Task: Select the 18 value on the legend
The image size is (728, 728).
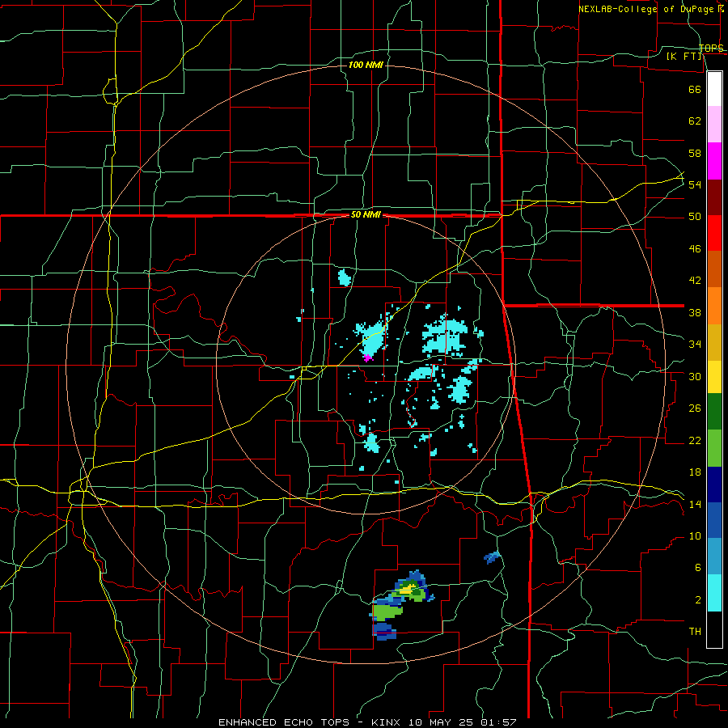Action: pos(695,472)
